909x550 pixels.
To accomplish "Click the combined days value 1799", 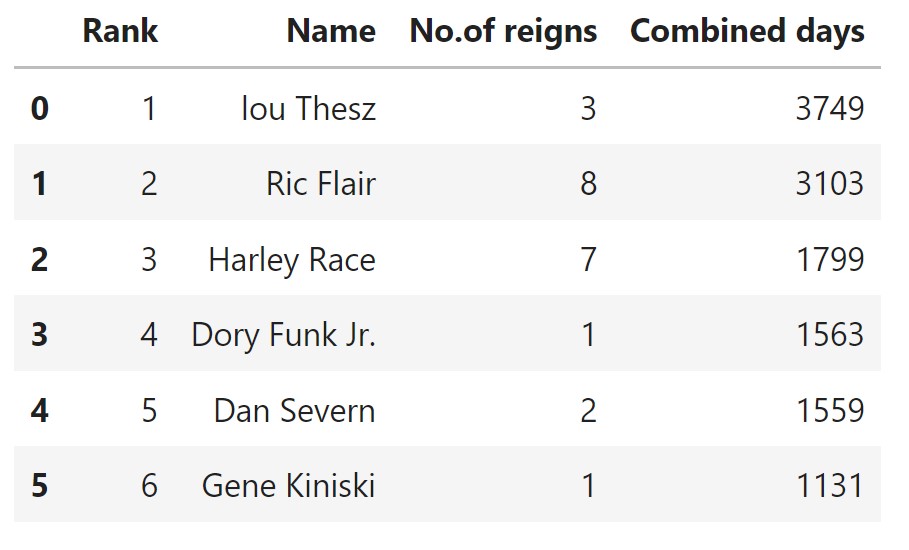I will [x=829, y=260].
